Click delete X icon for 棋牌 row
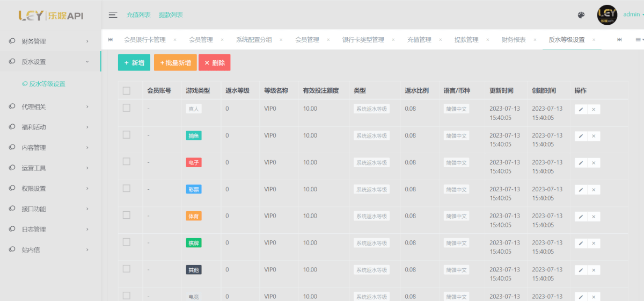This screenshot has width=644, height=301. coord(594,243)
